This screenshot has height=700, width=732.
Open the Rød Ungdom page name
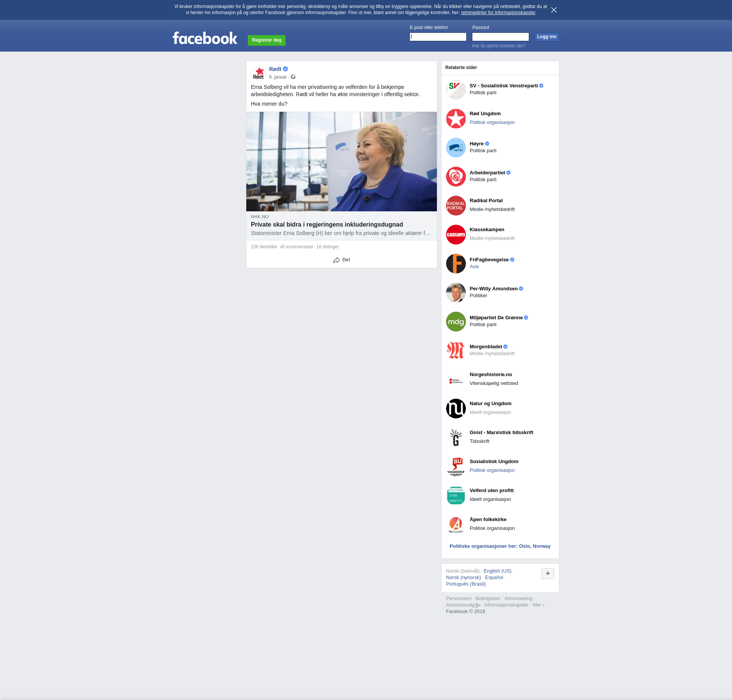click(x=485, y=114)
